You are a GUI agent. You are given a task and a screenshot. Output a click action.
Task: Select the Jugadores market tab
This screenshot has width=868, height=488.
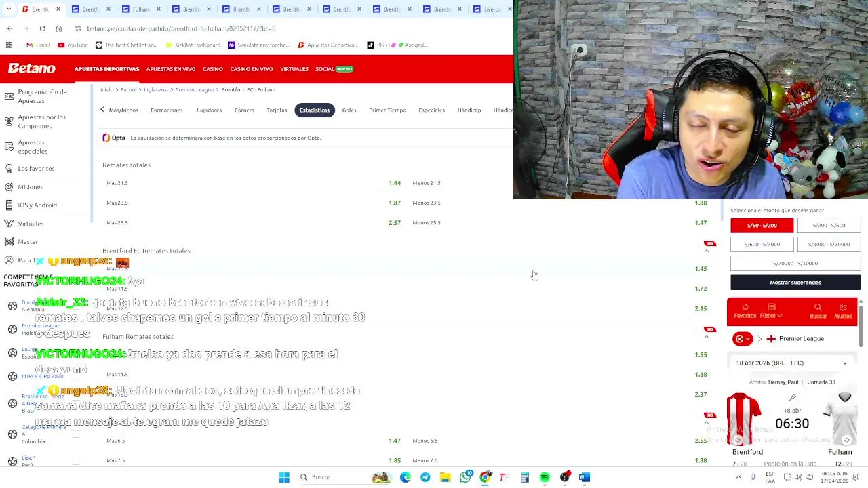(209, 110)
